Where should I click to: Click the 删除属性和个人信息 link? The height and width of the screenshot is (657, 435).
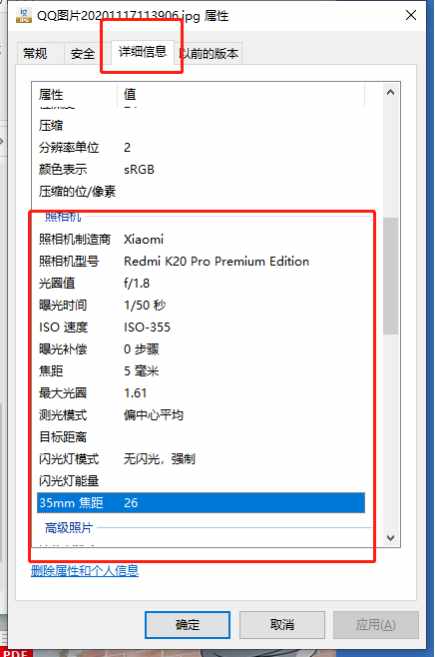pyautogui.click(x=85, y=571)
